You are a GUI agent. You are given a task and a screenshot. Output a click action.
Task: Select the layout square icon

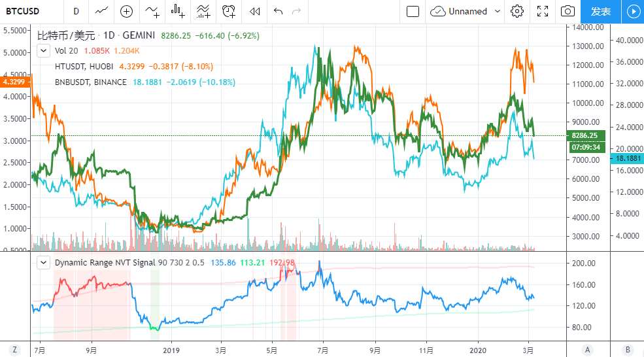click(x=413, y=12)
